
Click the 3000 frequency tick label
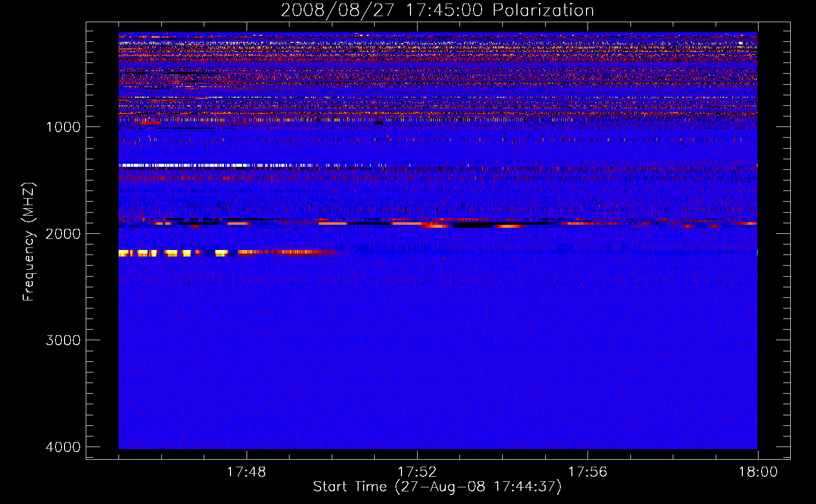click(63, 340)
